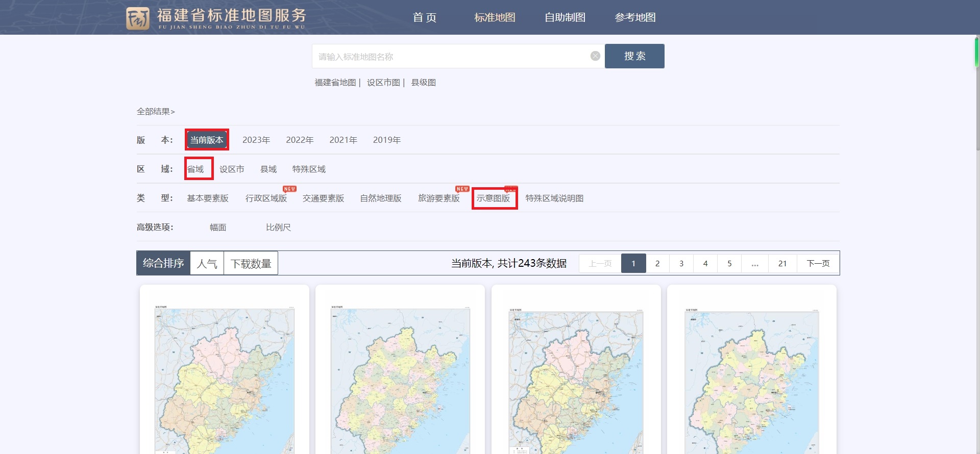
Task: Clear the search box with X icon
Action: (595, 56)
